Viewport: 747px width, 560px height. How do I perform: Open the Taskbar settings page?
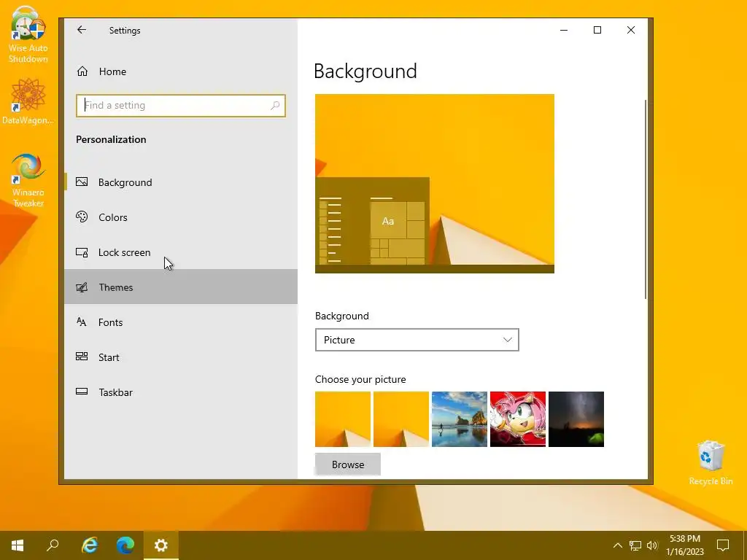click(x=181, y=392)
